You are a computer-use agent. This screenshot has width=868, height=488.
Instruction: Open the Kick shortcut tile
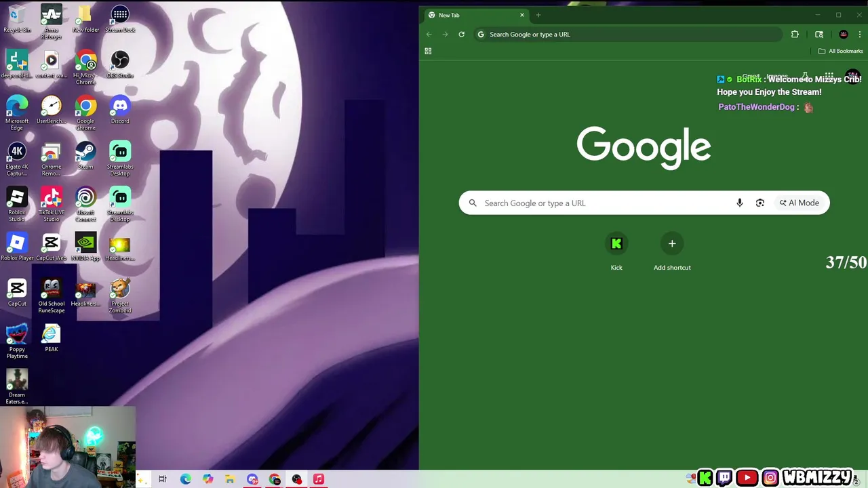(616, 251)
